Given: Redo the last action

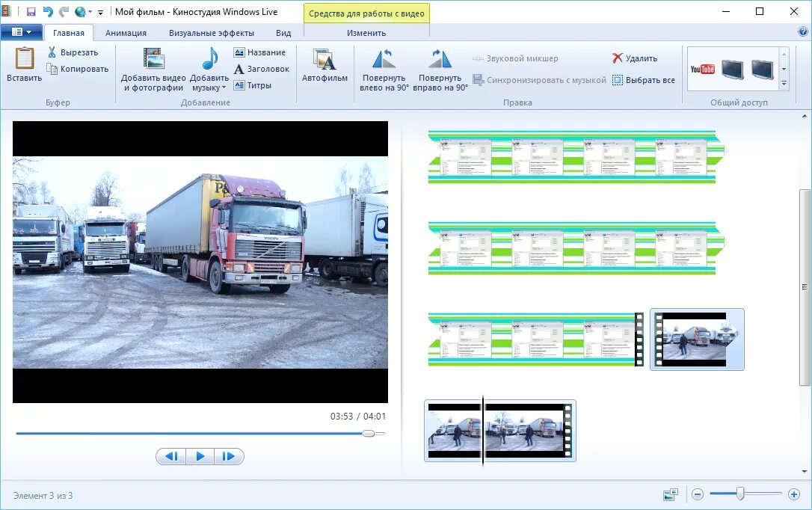Looking at the screenshot, I should coord(64,11).
